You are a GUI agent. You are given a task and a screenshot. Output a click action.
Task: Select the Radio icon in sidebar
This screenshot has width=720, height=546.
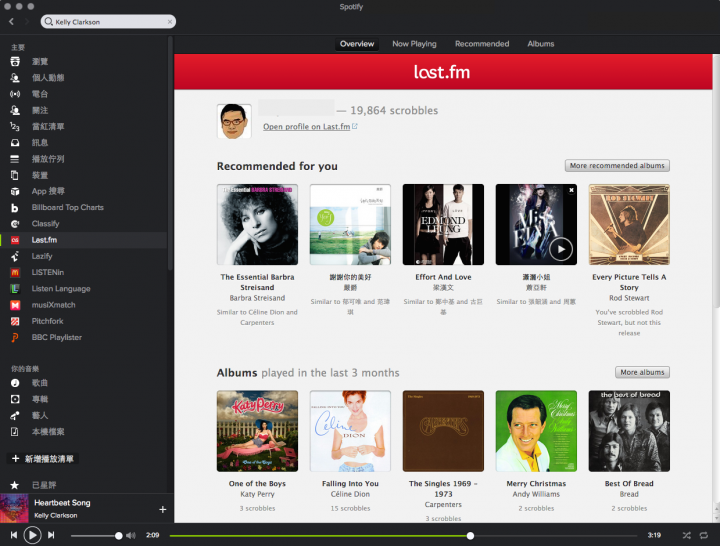click(x=15, y=94)
